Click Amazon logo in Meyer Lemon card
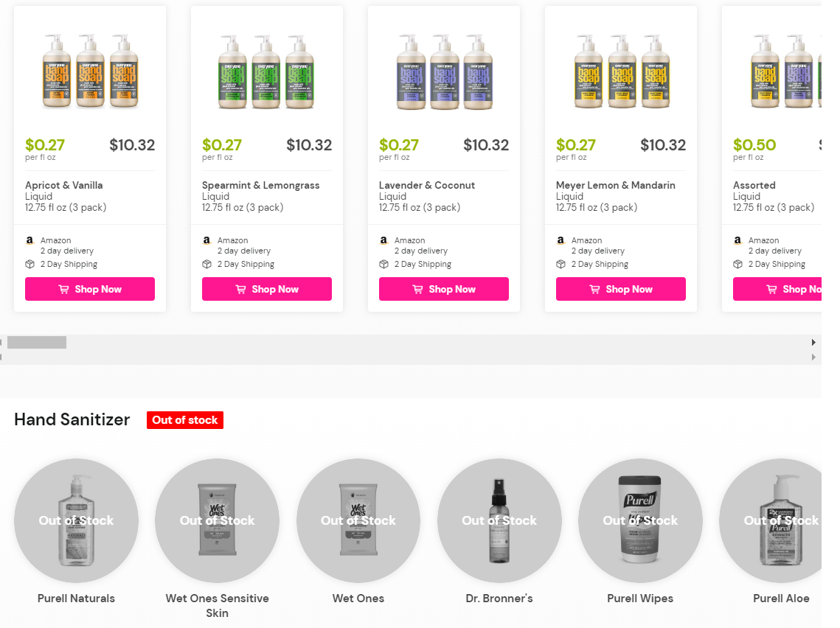This screenshot has width=840, height=628. (x=561, y=240)
